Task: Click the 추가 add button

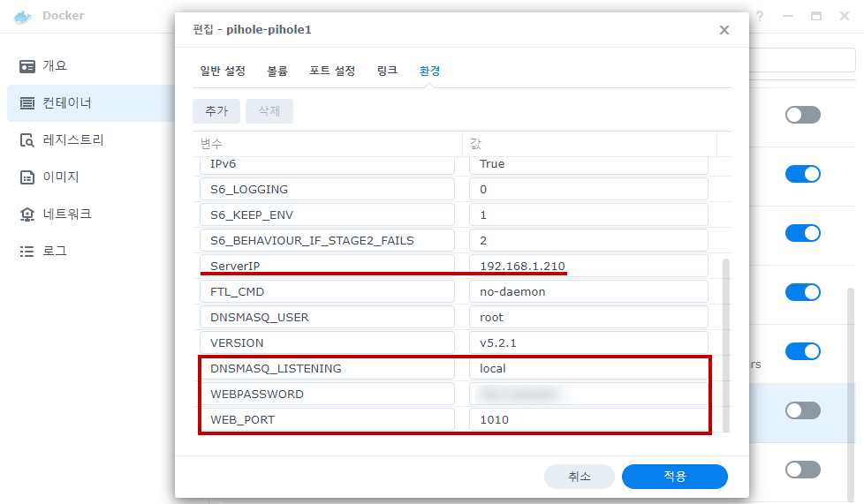Action: tap(216, 111)
